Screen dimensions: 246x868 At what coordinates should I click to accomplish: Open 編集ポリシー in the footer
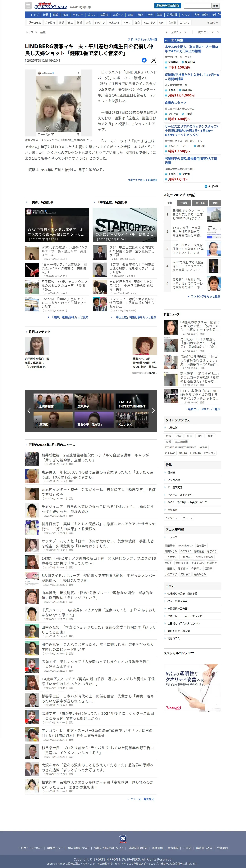coord(55,848)
